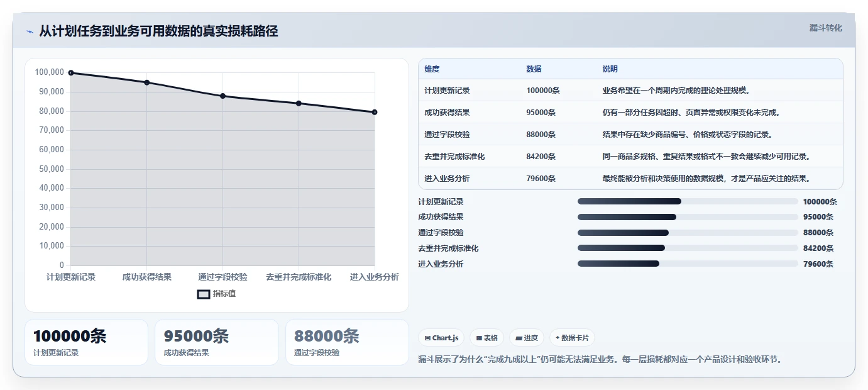Click the chart point above 计划更新记录
The height and width of the screenshot is (390, 868).
click(71, 73)
